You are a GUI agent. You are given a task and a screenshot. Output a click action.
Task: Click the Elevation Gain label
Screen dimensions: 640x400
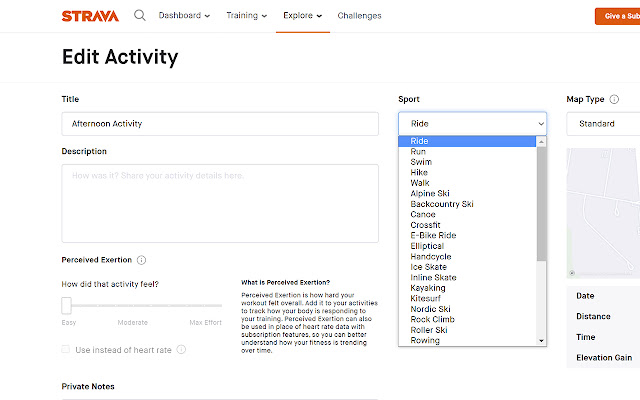click(604, 358)
